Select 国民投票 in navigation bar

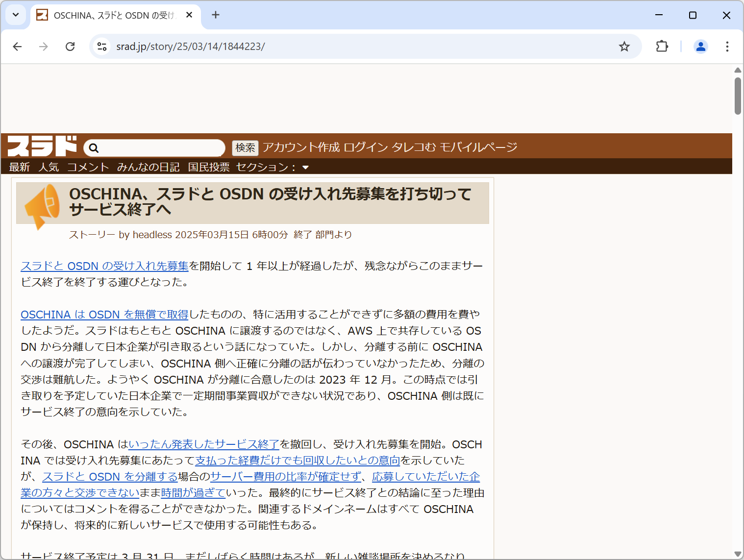point(209,167)
